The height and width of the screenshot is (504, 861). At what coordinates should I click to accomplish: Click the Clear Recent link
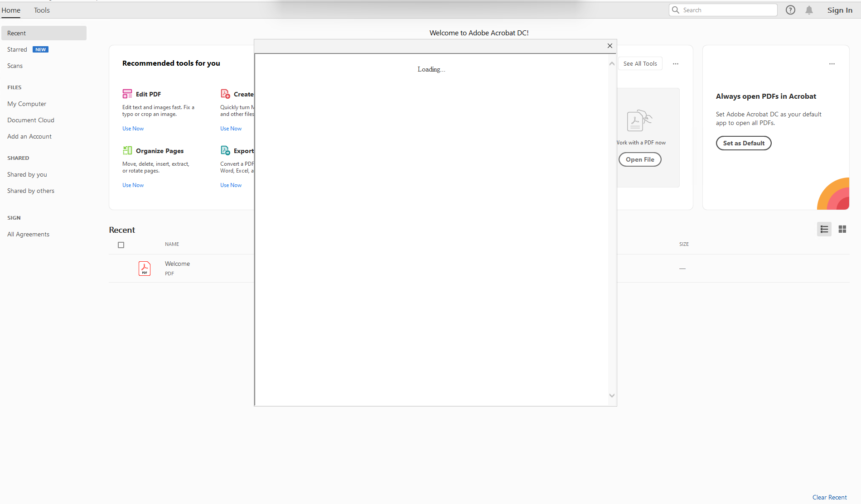point(829,497)
